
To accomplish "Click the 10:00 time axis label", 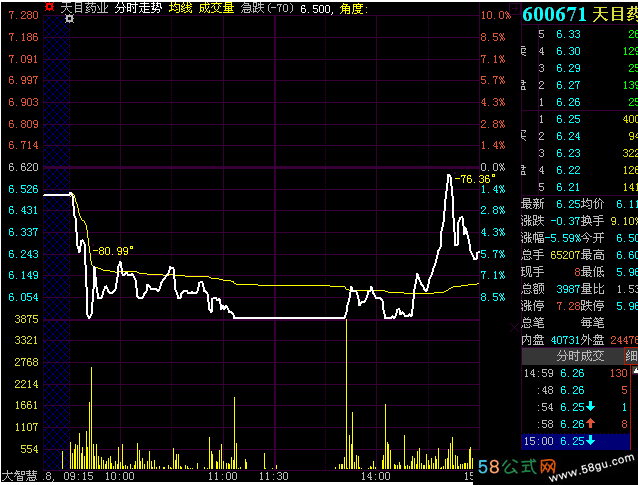I will pyautogui.click(x=120, y=476).
